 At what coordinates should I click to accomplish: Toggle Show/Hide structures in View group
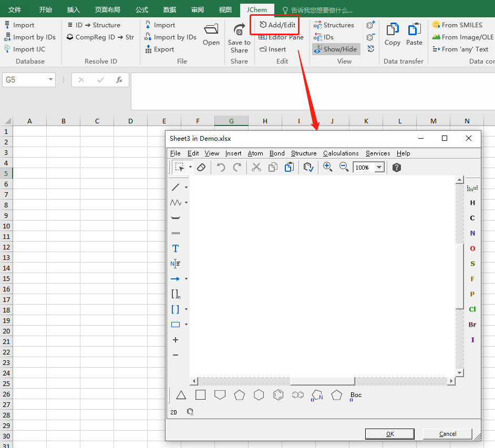point(336,49)
